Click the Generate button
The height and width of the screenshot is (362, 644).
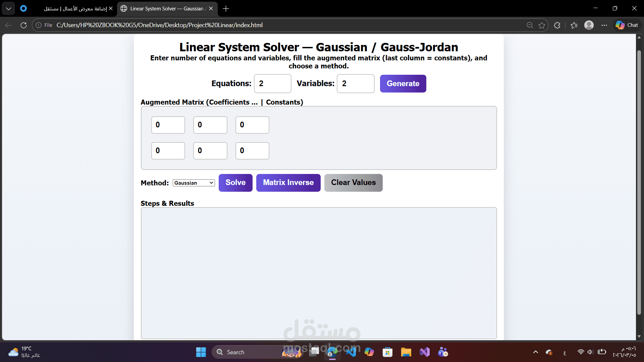(x=403, y=83)
